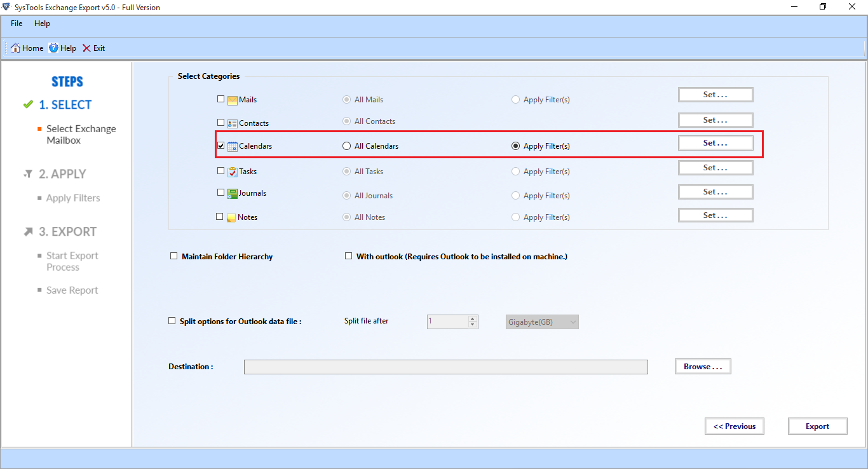Click the Journals book icon
The width and height of the screenshot is (868, 469).
point(233,193)
